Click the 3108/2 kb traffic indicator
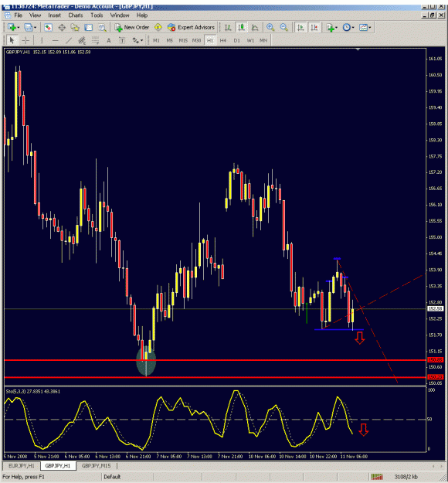This screenshot has width=448, height=483. 406,477
